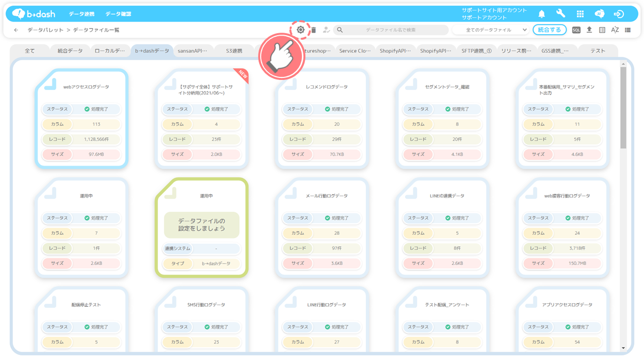This screenshot has width=644, height=362.
Task: Select the 全て tab
Action: coord(30,51)
